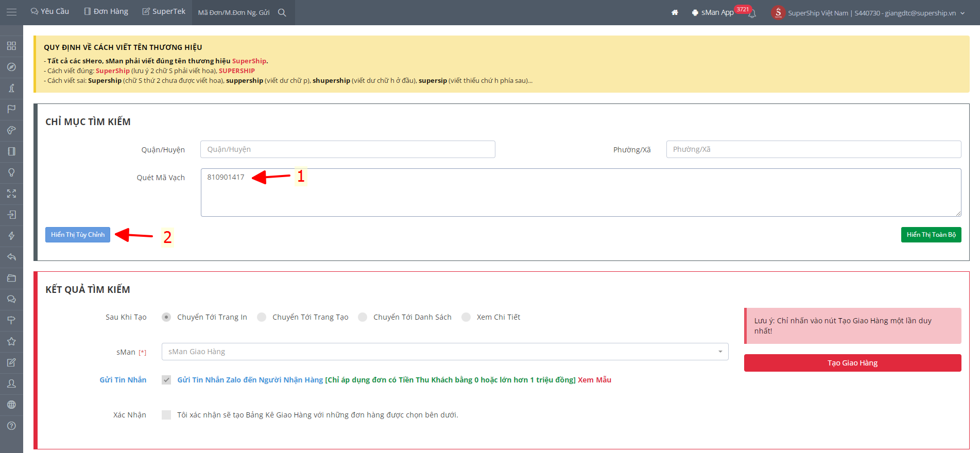980x453 pixels.
Task: Click the 'QUY ĐỊNH VỀ CÁCH VIẾT TÊN THƯƠNG HIỆU' title
Action: click(x=123, y=47)
